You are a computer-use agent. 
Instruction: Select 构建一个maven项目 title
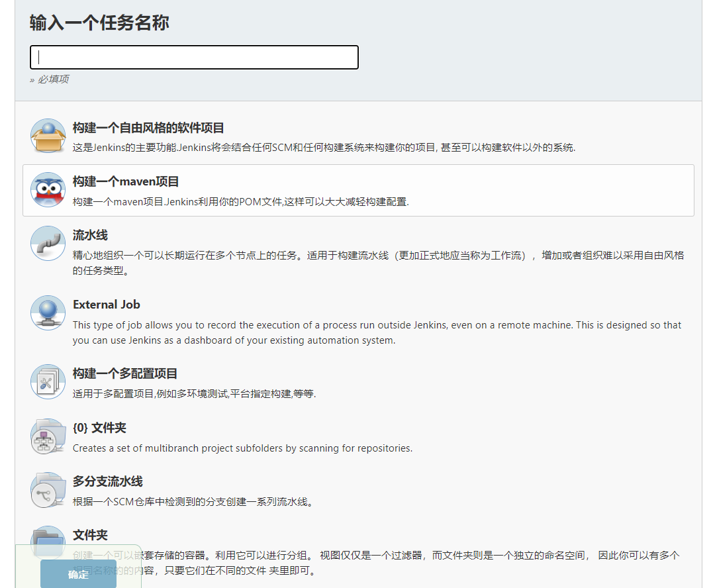[x=126, y=181]
